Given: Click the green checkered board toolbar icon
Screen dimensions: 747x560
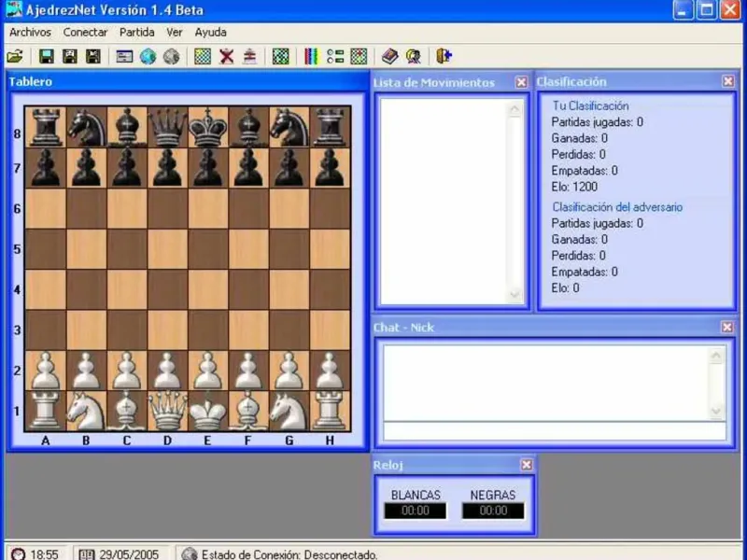Looking at the screenshot, I should [281, 57].
